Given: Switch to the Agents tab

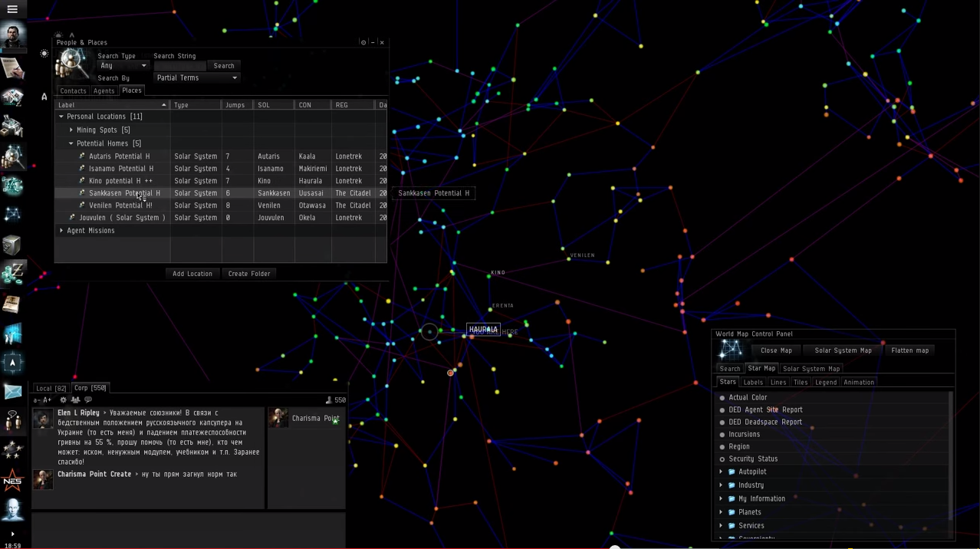Looking at the screenshot, I should [x=104, y=90].
